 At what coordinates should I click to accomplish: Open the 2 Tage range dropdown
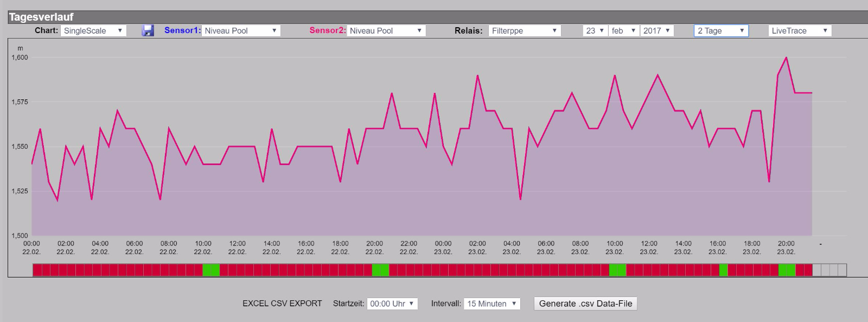[721, 30]
